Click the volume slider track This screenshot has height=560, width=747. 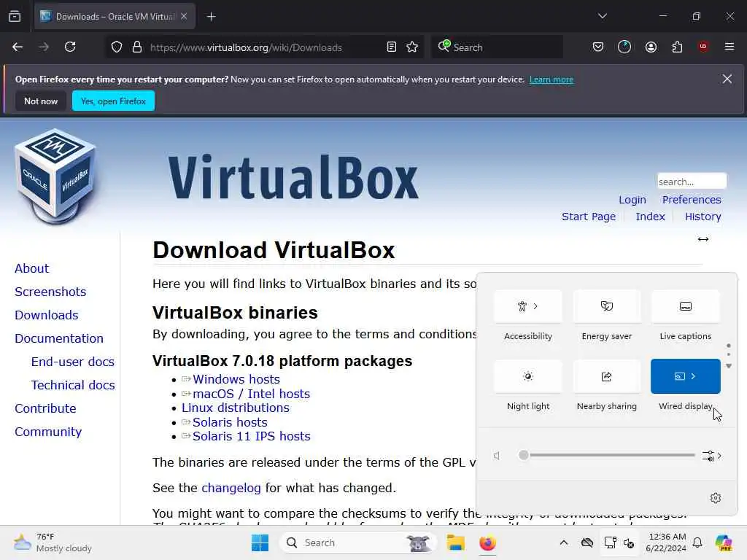608,455
